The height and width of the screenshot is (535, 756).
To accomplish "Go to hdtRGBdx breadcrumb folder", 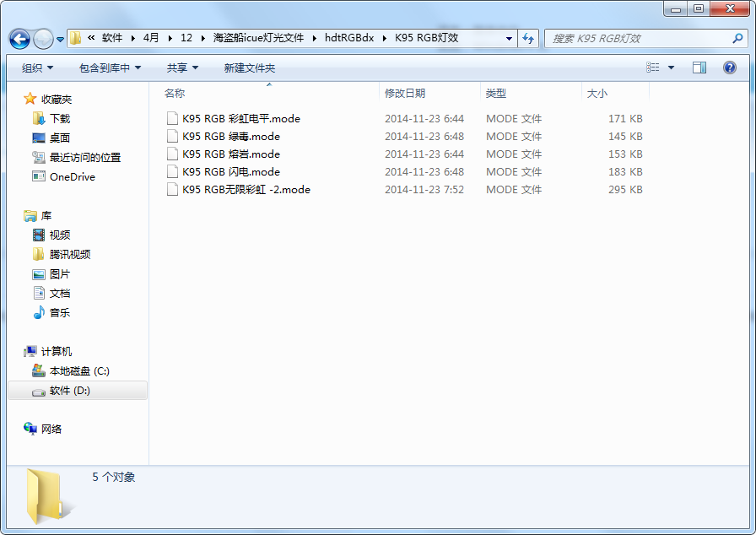I will 349,38.
